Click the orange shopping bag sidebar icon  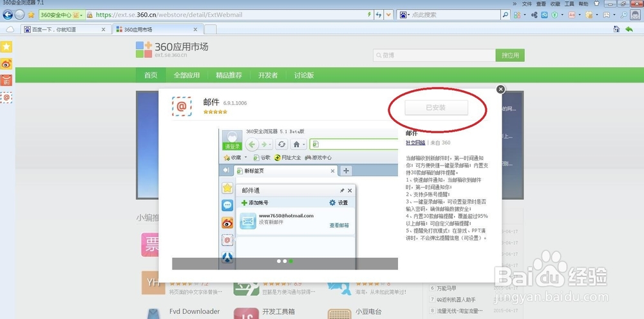point(6,81)
